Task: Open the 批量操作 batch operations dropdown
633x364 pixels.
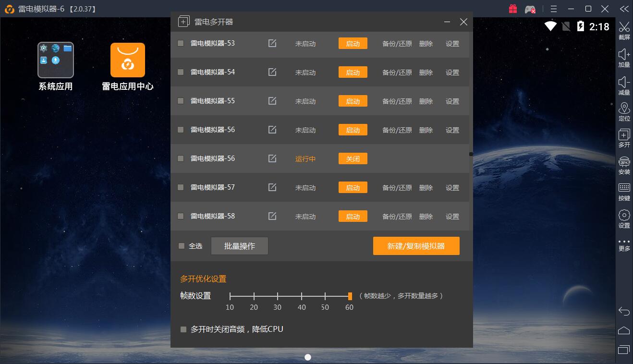Action: pos(239,246)
